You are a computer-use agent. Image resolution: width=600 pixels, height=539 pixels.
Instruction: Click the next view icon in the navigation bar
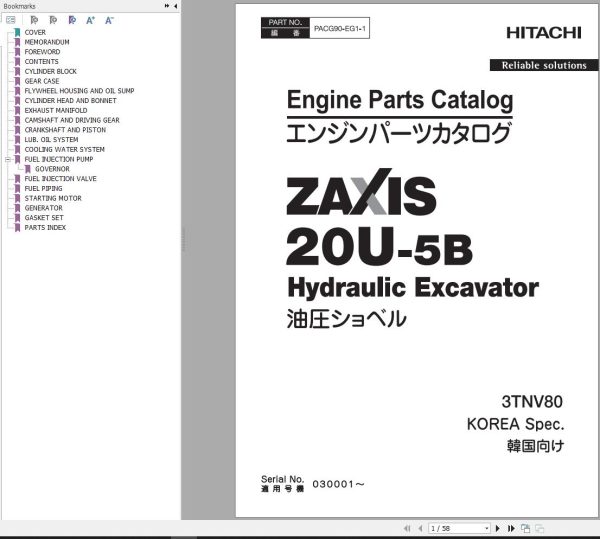[540, 528]
